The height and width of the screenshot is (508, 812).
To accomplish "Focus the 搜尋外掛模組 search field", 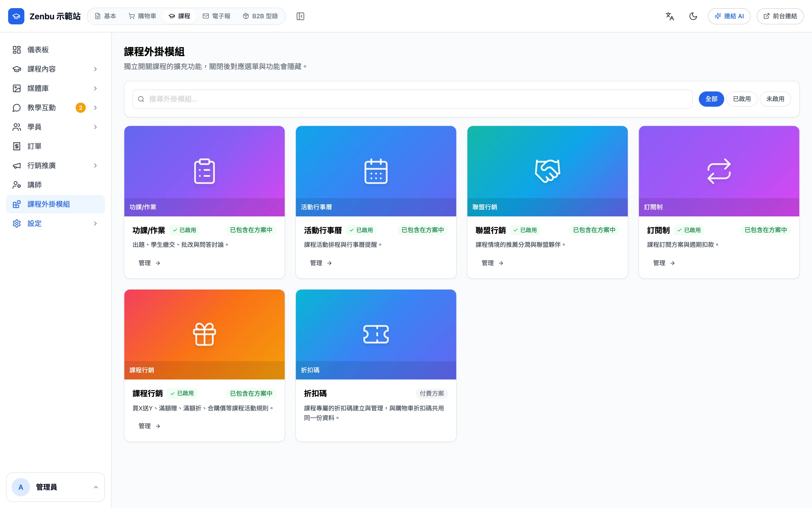I will pyautogui.click(x=412, y=99).
